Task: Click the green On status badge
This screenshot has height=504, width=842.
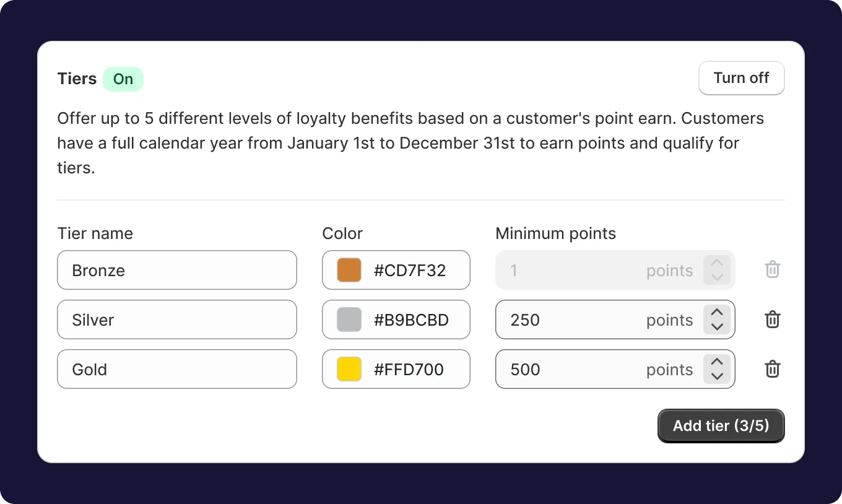Action: point(123,79)
